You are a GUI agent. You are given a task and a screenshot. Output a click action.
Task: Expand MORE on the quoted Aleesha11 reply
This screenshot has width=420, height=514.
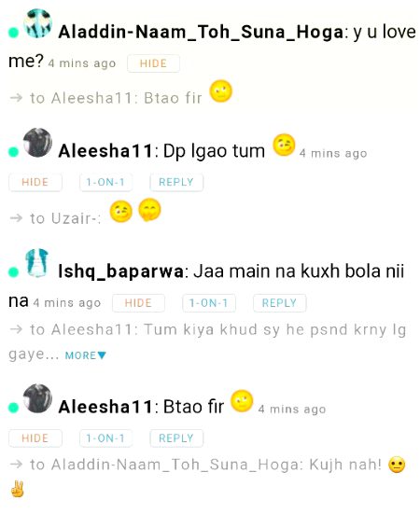click(86, 355)
